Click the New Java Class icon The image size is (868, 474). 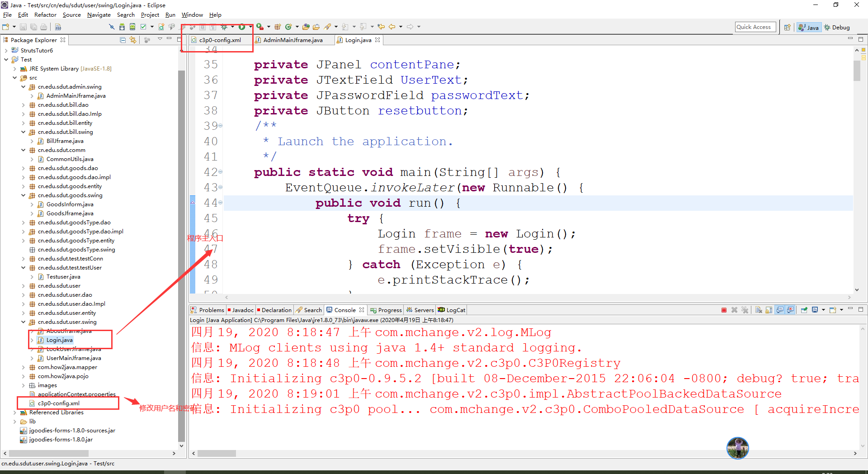pyautogui.click(x=288, y=27)
